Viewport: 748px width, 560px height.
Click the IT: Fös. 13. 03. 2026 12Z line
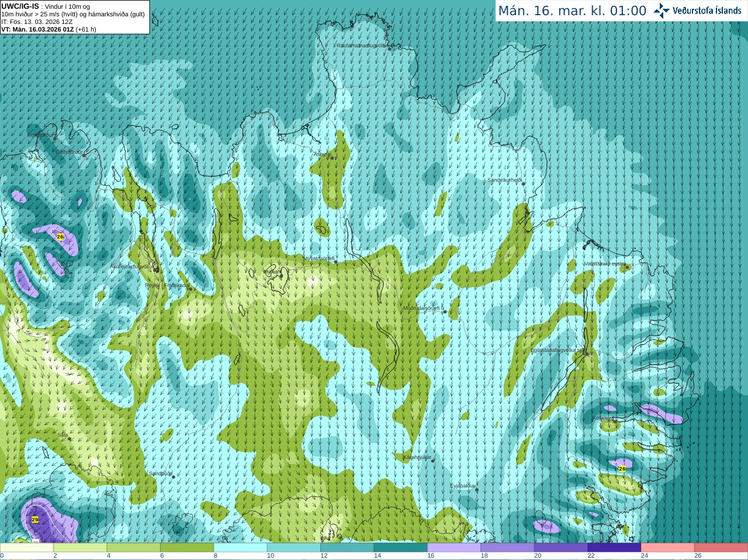(x=37, y=22)
